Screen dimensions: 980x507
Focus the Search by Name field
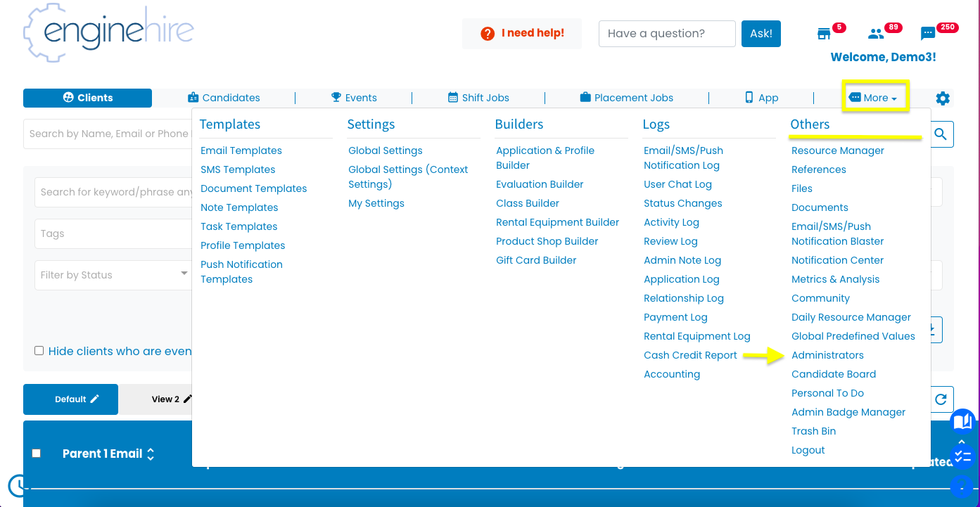tap(108, 134)
